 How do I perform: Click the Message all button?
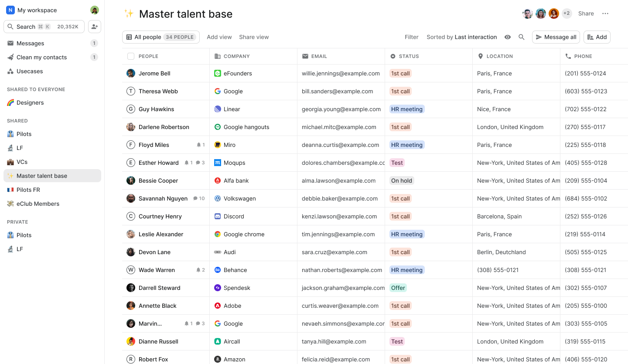tap(556, 37)
